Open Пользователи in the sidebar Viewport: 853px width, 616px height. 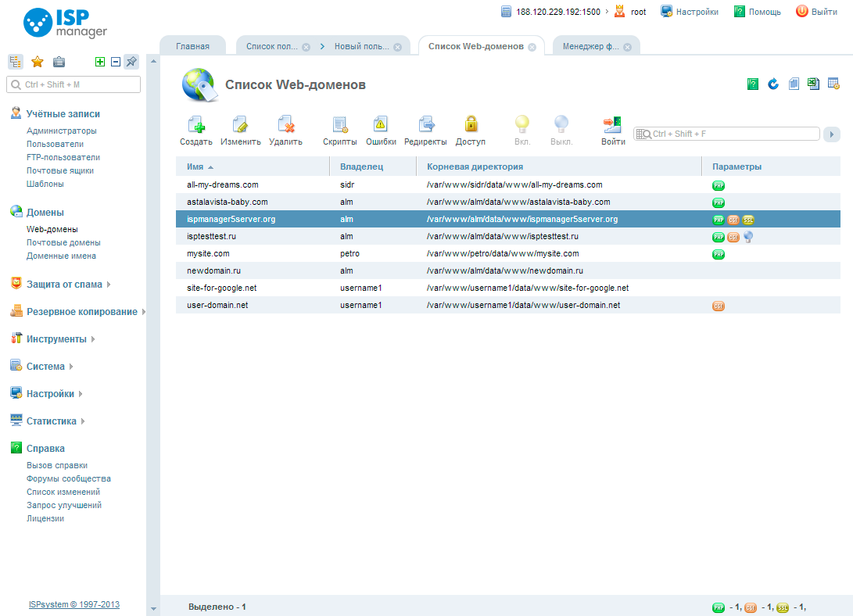click(x=55, y=144)
